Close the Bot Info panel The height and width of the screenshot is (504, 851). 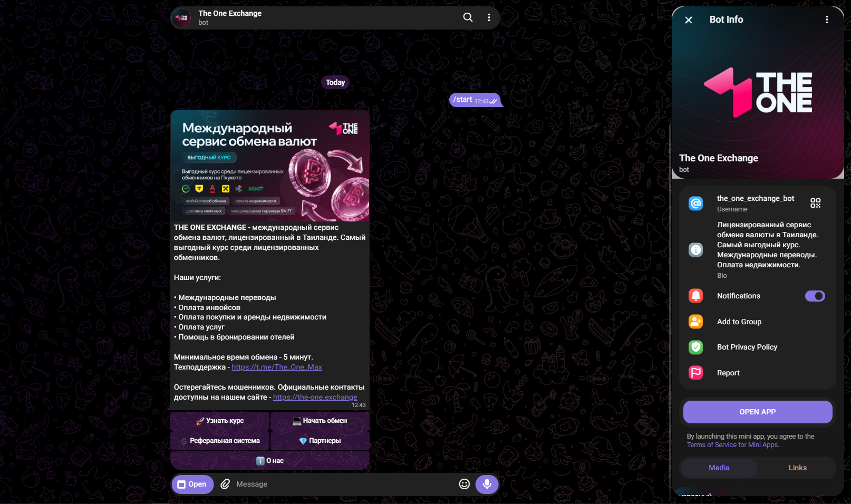tap(689, 20)
